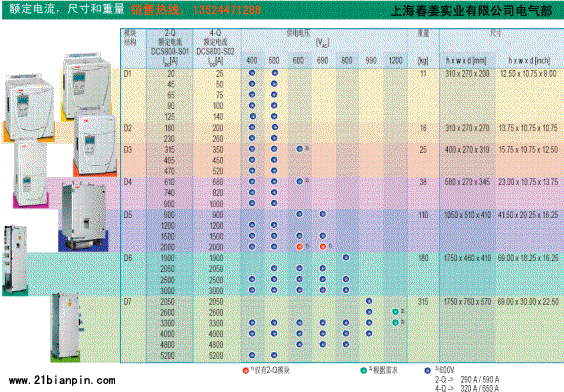This screenshot has height=392, width=564.
Task: Click the green dot in the D7 3300 row
Action: point(395,323)
